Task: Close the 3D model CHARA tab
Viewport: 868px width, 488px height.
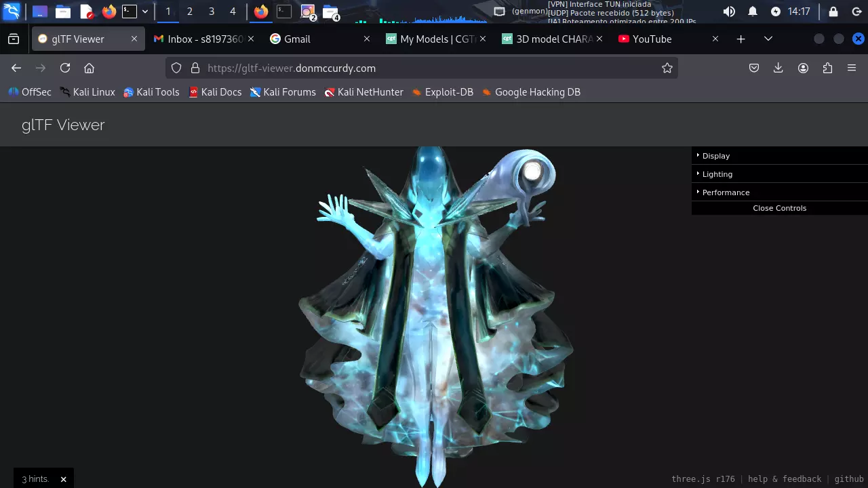Action: 599,39
